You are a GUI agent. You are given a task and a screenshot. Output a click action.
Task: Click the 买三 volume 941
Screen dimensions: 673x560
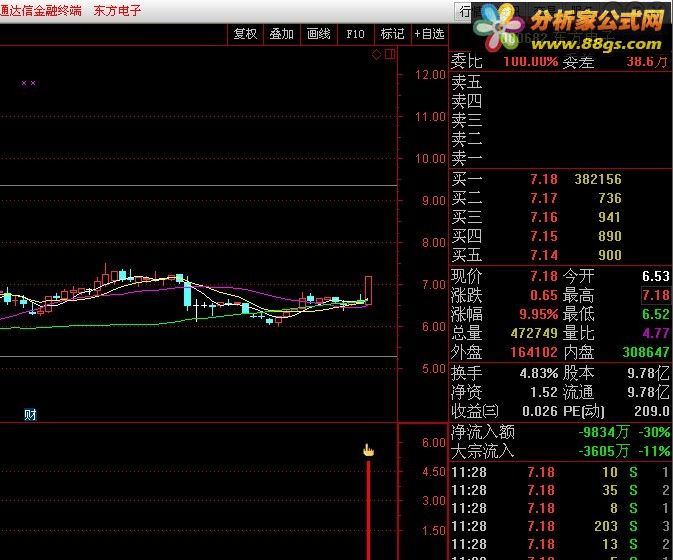click(x=609, y=217)
